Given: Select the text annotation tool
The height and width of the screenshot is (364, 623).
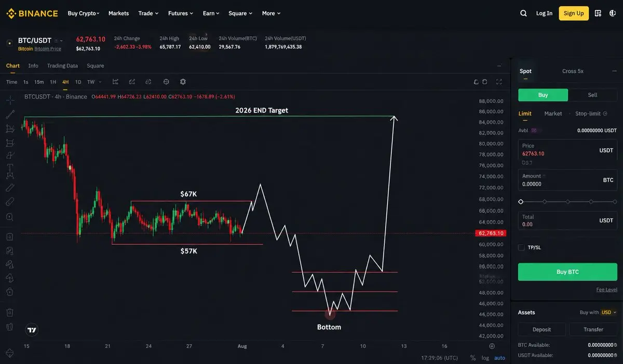Looking at the screenshot, I should (x=10, y=167).
